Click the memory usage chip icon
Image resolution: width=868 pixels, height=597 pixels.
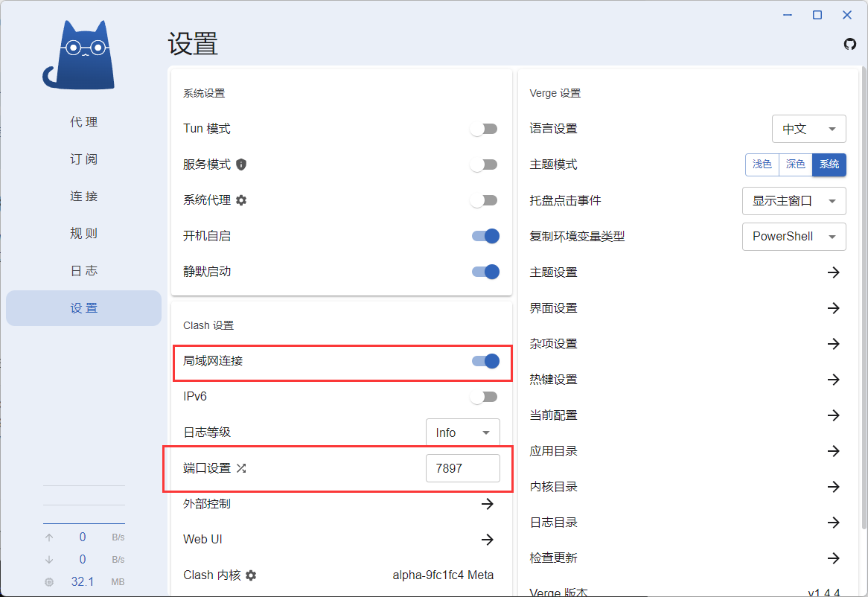pos(49,582)
